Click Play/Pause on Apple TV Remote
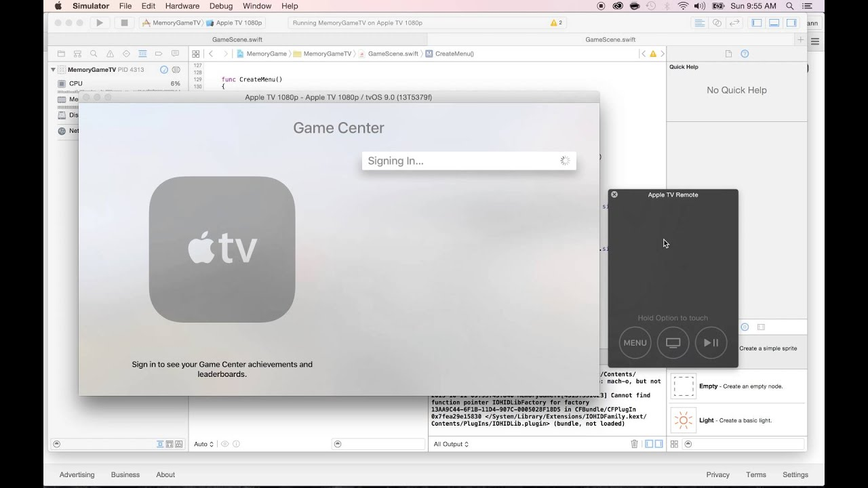The image size is (868, 488). pos(711,343)
